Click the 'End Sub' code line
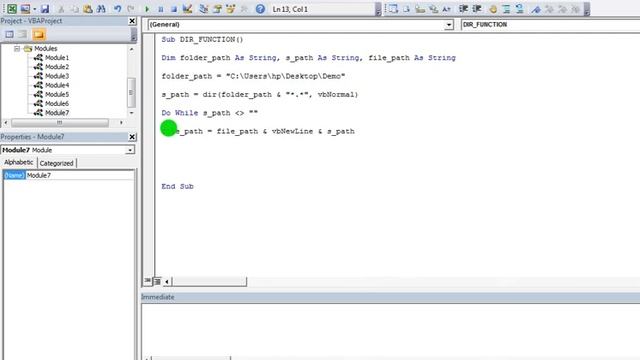This screenshot has height=360, width=640. [178, 187]
